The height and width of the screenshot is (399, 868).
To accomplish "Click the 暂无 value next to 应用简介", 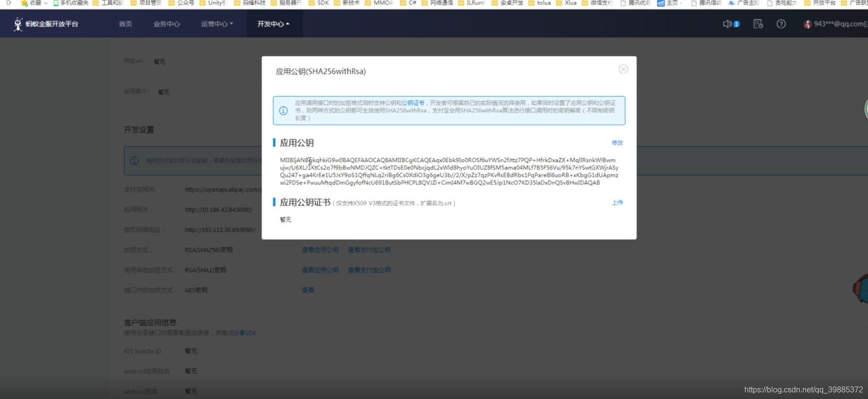I will (x=163, y=91).
